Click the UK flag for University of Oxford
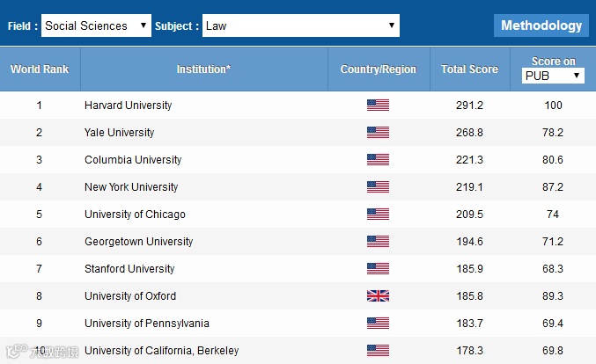This screenshot has width=596, height=364. click(x=378, y=296)
